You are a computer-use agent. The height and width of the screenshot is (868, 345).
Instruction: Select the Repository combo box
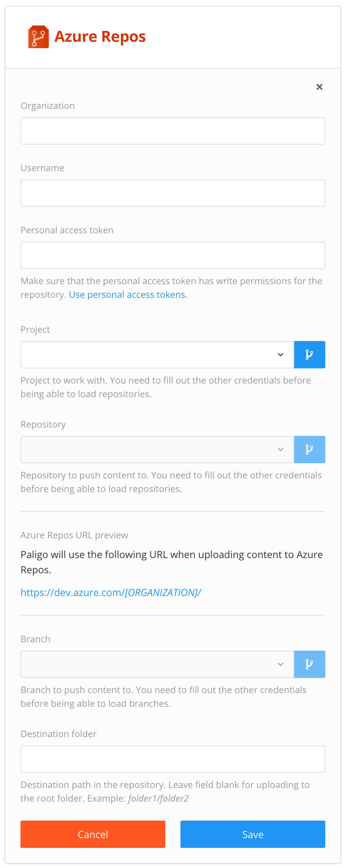pos(152,449)
